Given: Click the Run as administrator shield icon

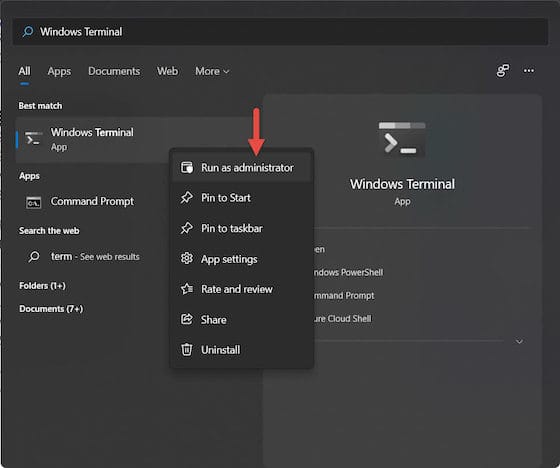Looking at the screenshot, I should click(187, 167).
